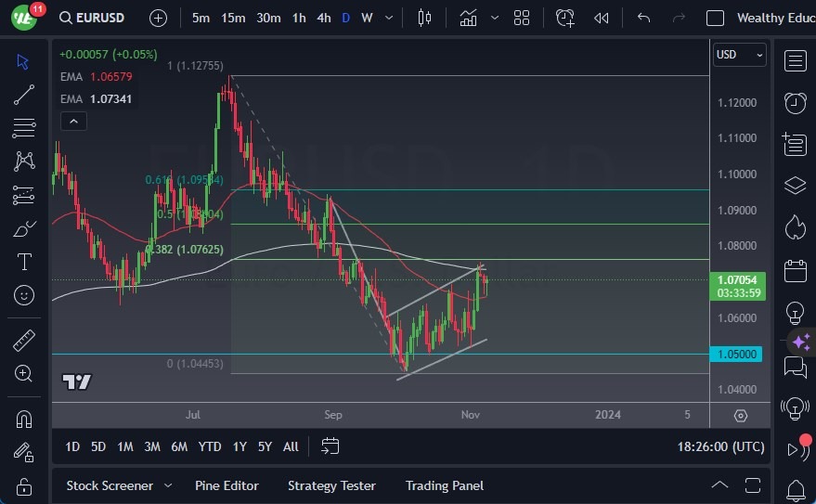Open the bar replay rewind control
The height and width of the screenshot is (504, 816).
tap(602, 18)
